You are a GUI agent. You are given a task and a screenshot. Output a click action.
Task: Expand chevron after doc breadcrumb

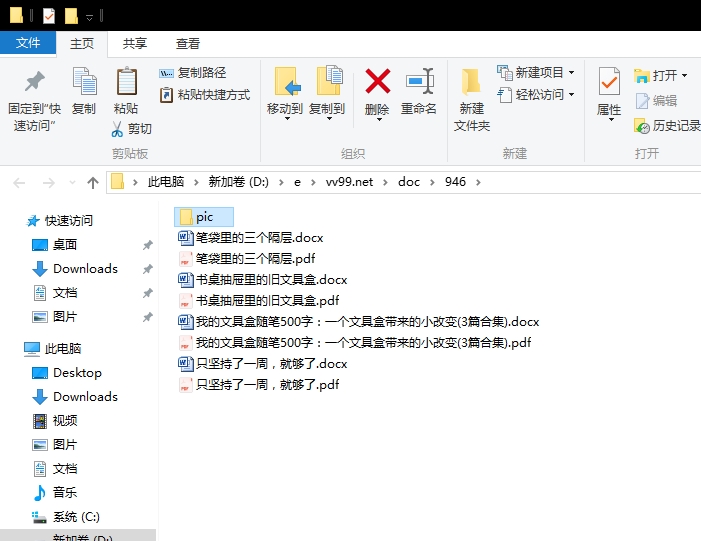pos(432,182)
